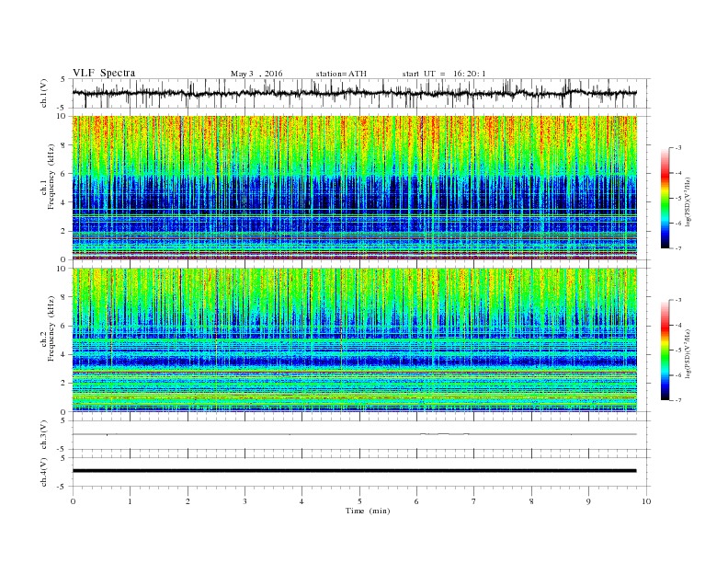Click time axis tick label "9"
This screenshot has width=728, height=563.
[x=588, y=501]
